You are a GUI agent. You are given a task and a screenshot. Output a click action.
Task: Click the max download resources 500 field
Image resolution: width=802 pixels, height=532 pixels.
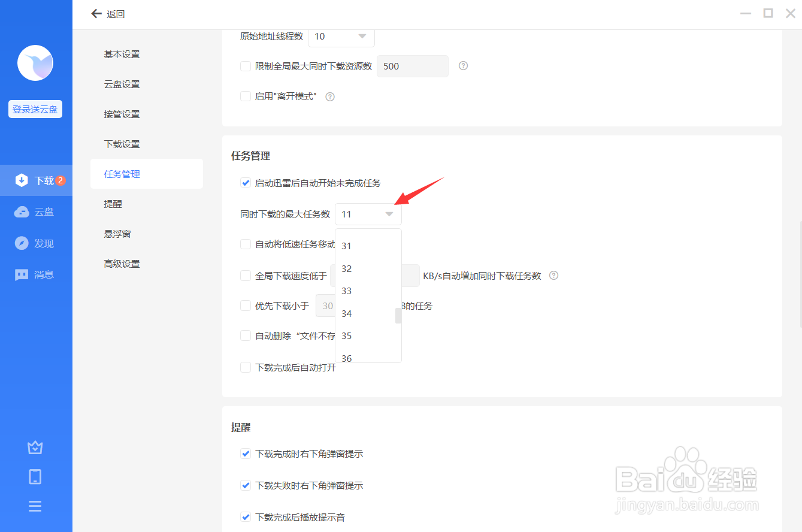point(413,66)
